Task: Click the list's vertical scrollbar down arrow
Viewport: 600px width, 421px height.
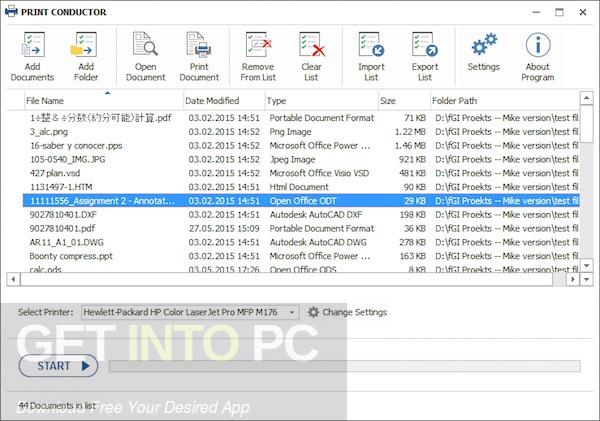Action: coord(587,265)
